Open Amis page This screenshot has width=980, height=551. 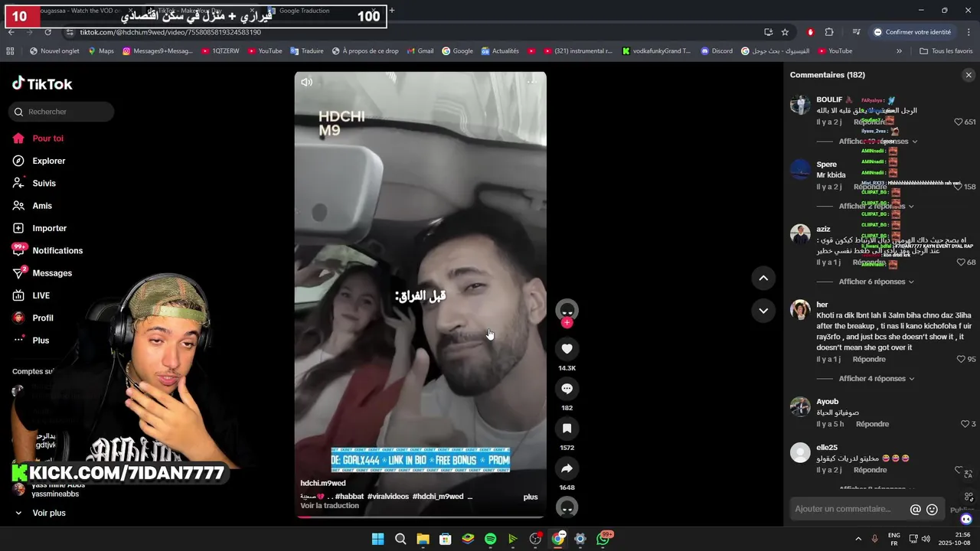pyautogui.click(x=42, y=206)
